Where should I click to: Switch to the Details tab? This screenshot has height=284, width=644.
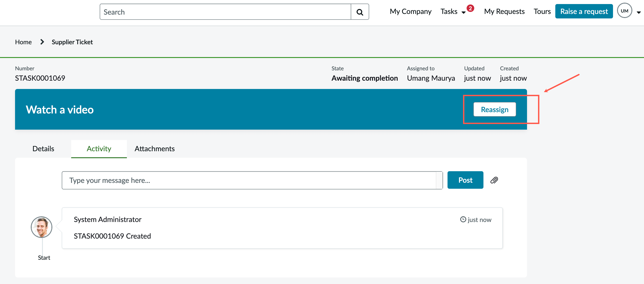click(43, 149)
